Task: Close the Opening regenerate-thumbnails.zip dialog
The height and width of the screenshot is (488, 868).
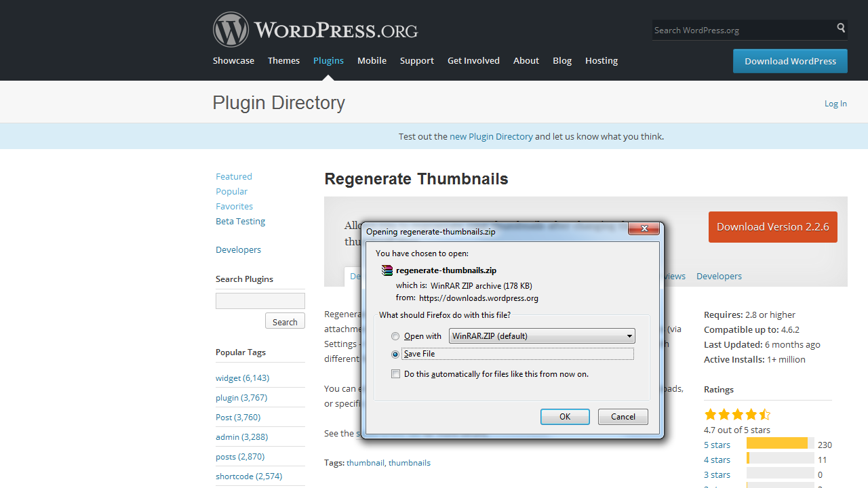Action: point(644,228)
